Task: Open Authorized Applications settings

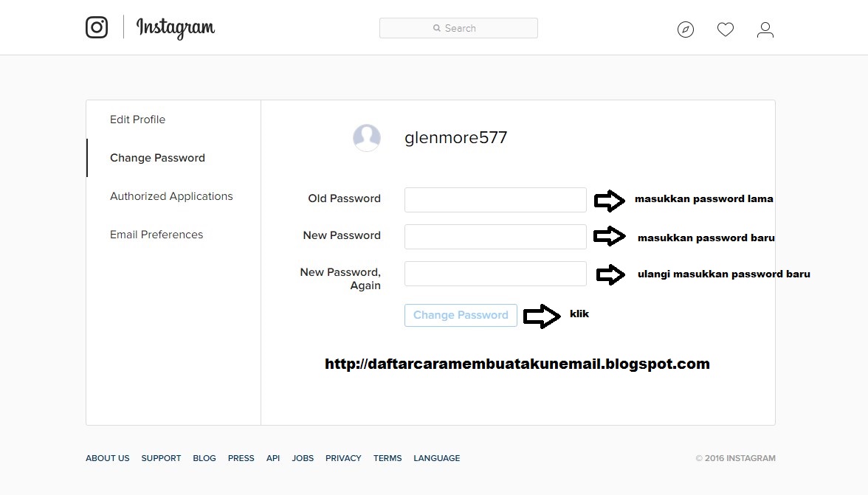Action: (171, 196)
